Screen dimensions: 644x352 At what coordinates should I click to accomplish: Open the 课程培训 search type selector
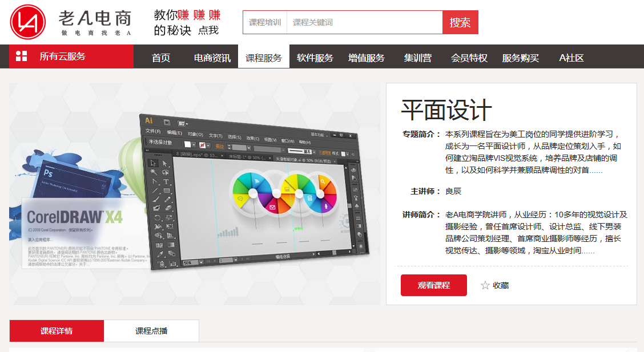(x=265, y=23)
